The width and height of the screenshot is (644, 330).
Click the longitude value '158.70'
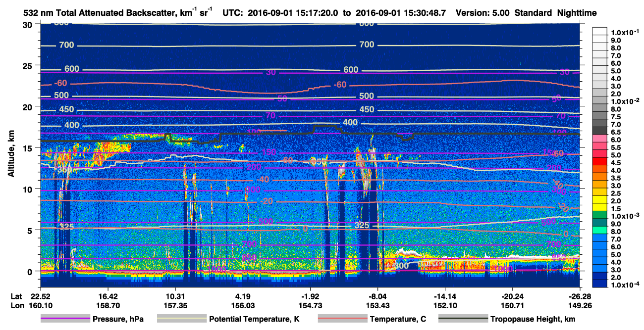pyautogui.click(x=107, y=306)
